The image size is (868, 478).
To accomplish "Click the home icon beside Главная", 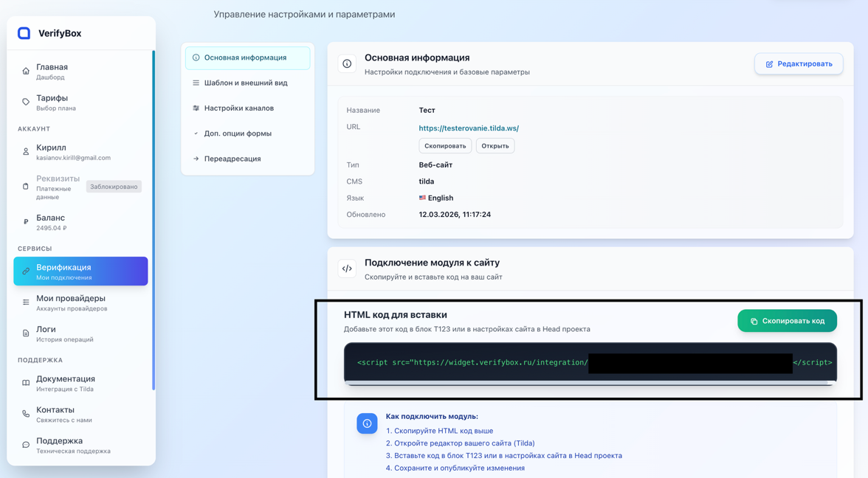I will coord(25,71).
